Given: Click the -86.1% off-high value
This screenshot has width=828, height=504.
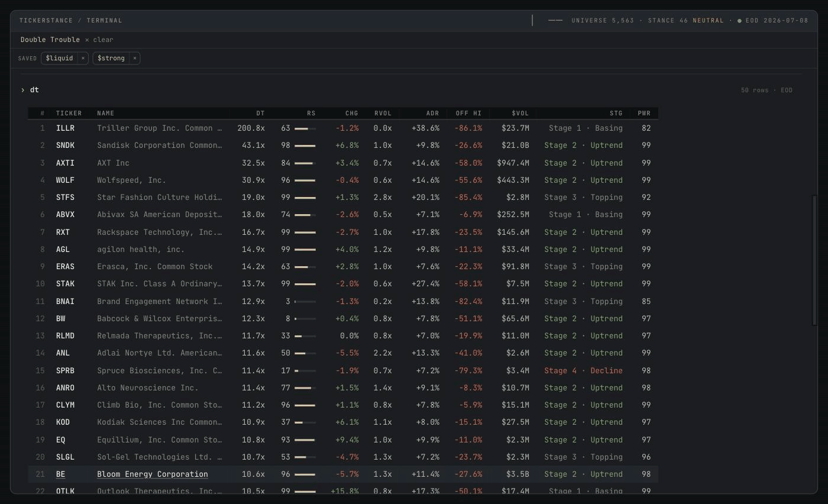Looking at the screenshot, I should point(468,128).
